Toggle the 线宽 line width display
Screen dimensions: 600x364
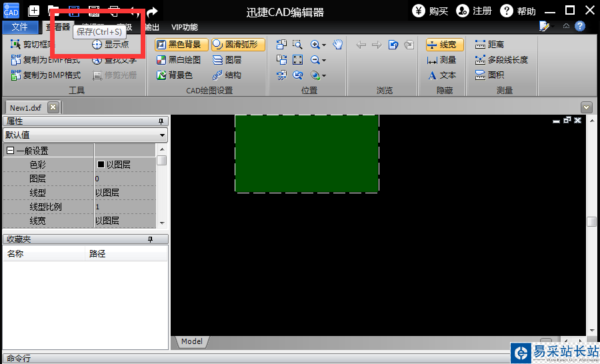click(445, 45)
